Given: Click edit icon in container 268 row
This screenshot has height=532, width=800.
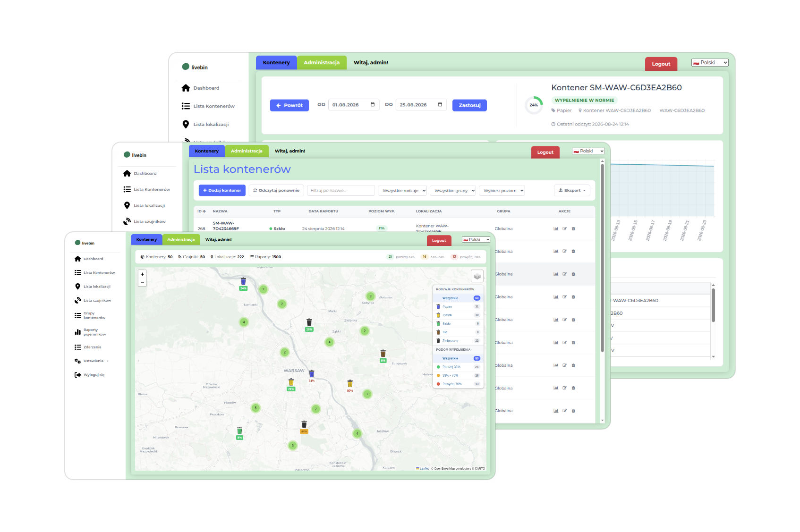Looking at the screenshot, I should tap(564, 228).
